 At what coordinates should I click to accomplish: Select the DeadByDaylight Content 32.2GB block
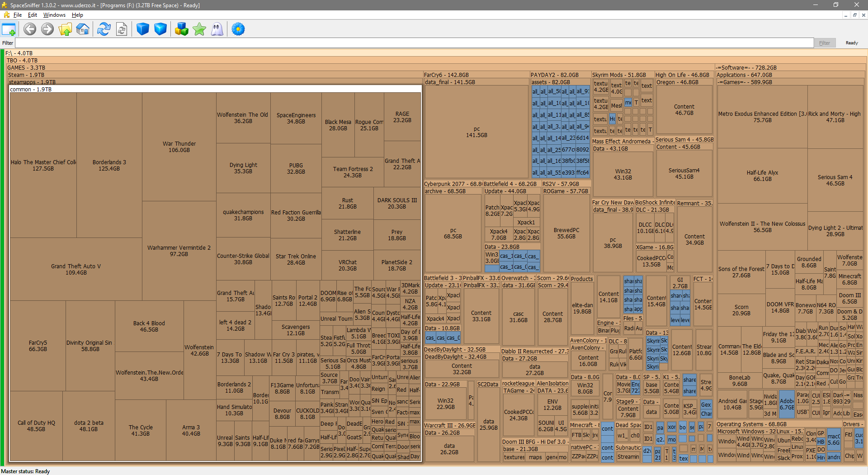[x=462, y=369]
